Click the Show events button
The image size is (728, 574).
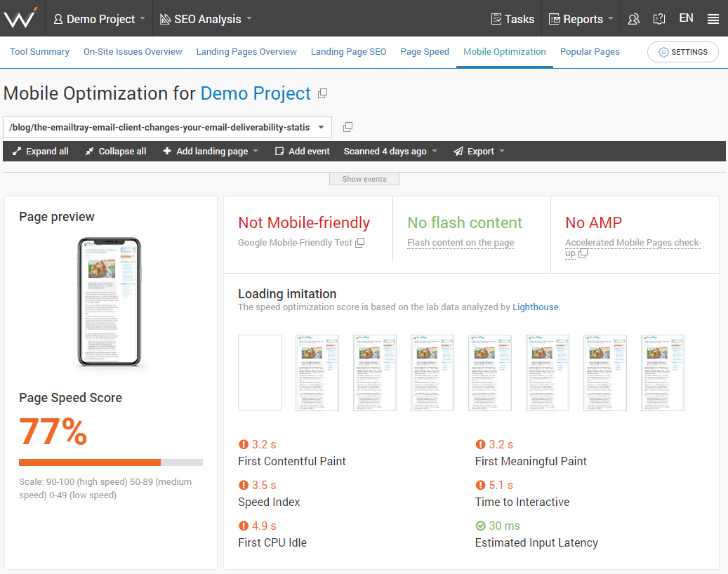pyautogui.click(x=364, y=179)
